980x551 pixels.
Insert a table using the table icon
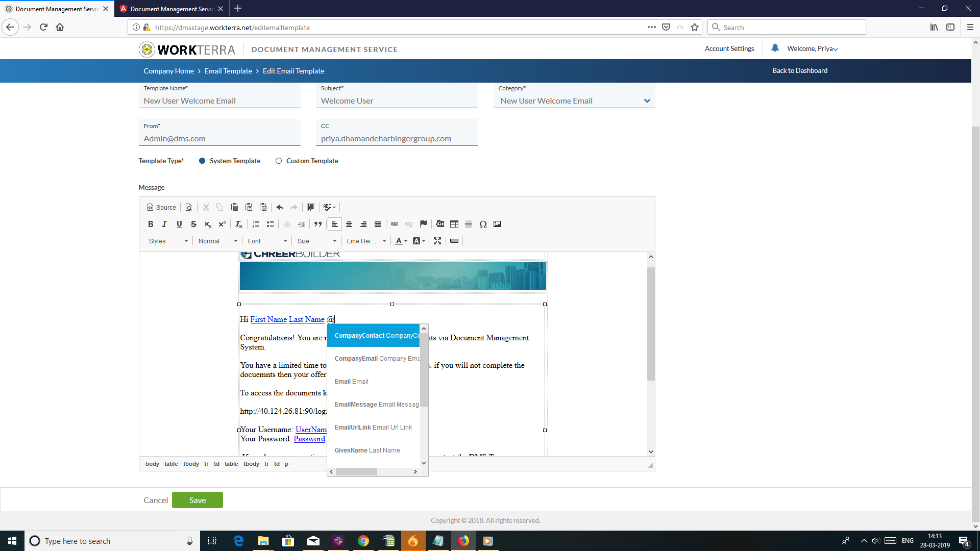pyautogui.click(x=454, y=224)
